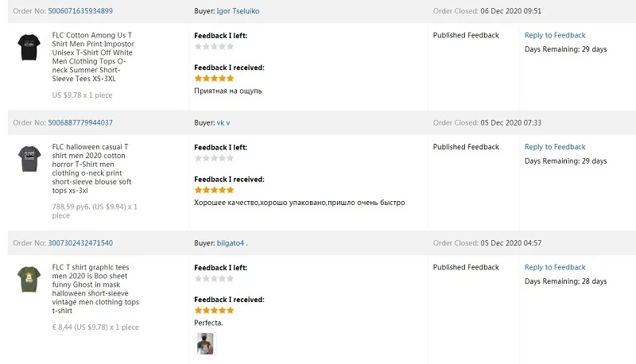View buyer Igor Tseluiko profile
Viewport: 636px width, 364px height.
[x=238, y=11]
